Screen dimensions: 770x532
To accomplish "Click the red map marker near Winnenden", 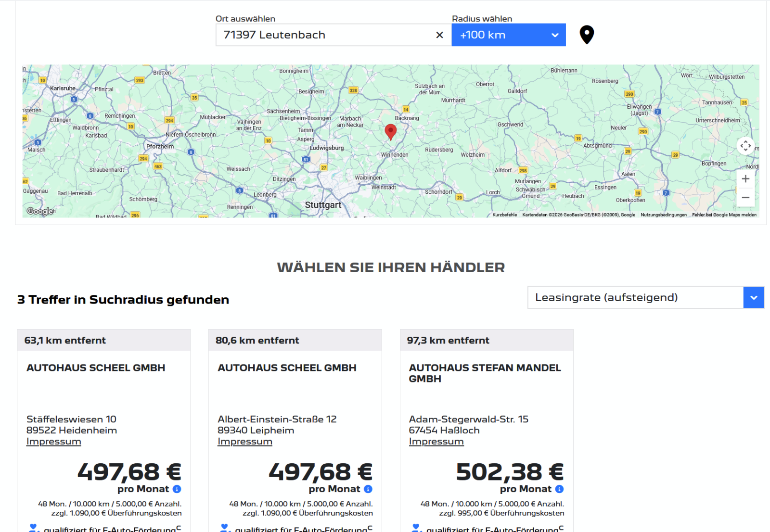I will point(391,132).
